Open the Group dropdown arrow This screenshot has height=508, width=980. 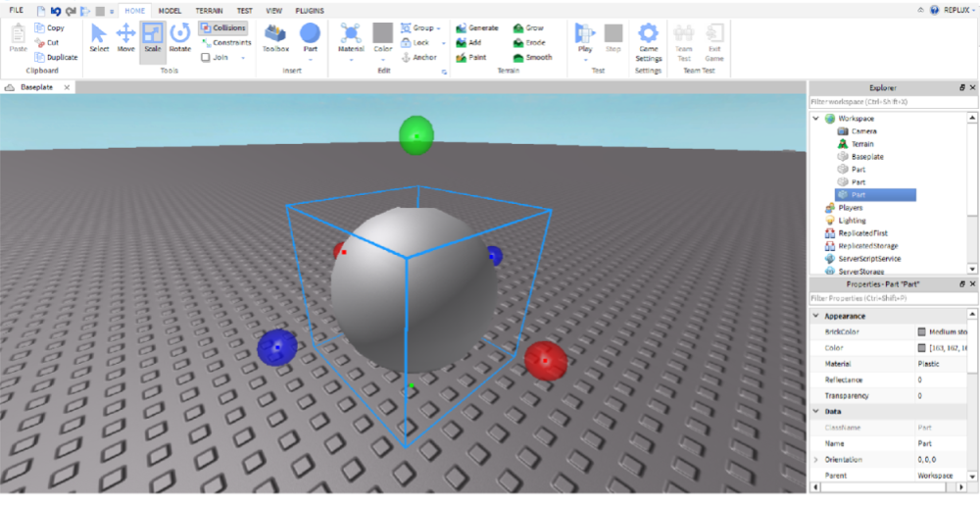tap(438, 28)
